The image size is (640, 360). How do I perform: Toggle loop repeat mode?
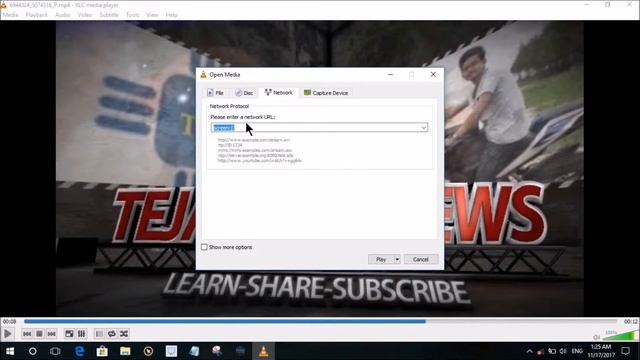tap(111, 334)
